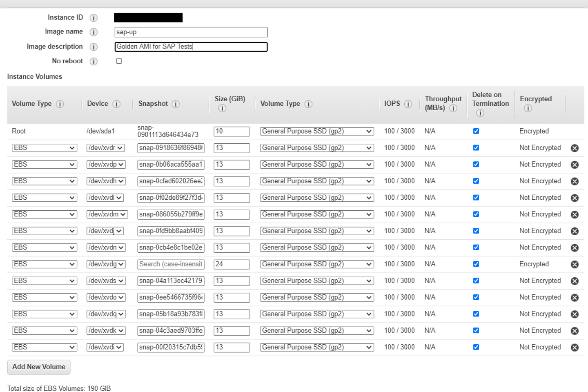Remove the /dev/xvdn volume row
Image resolution: width=588 pixels, height=392 pixels.
[575, 248]
